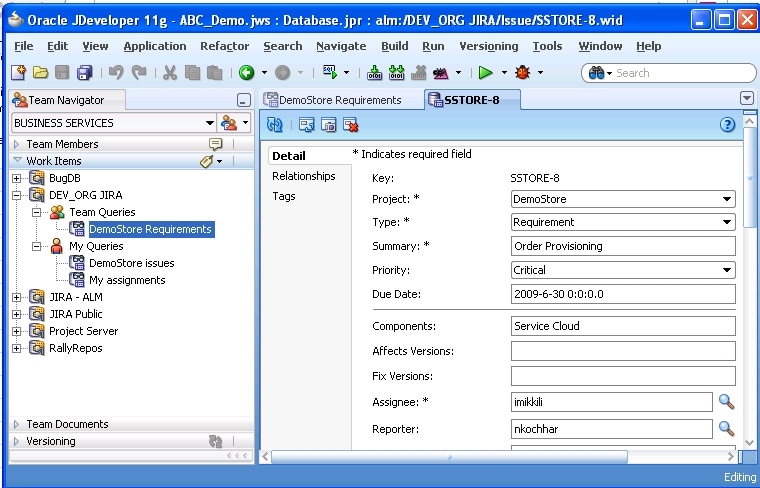Click the Work Items tag icon

click(206, 161)
